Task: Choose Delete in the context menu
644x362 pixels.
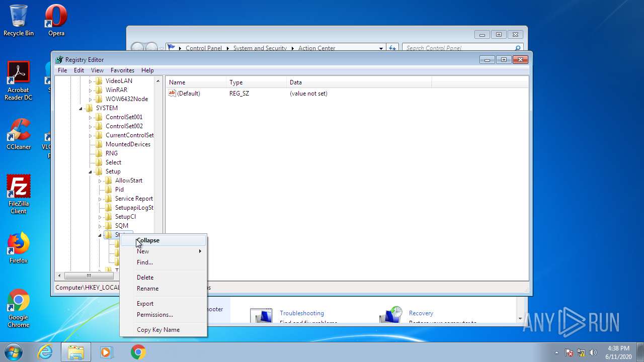Action: coord(164,278)
